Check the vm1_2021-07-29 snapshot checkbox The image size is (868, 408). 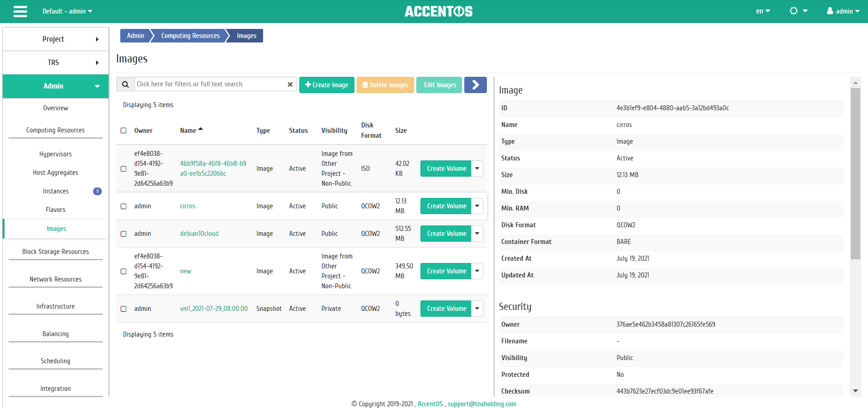[x=123, y=309]
